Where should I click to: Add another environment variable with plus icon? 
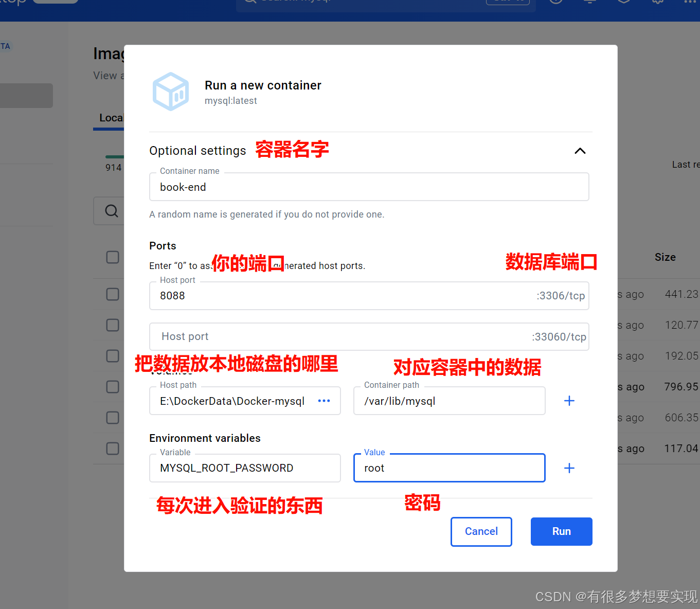pyautogui.click(x=569, y=468)
